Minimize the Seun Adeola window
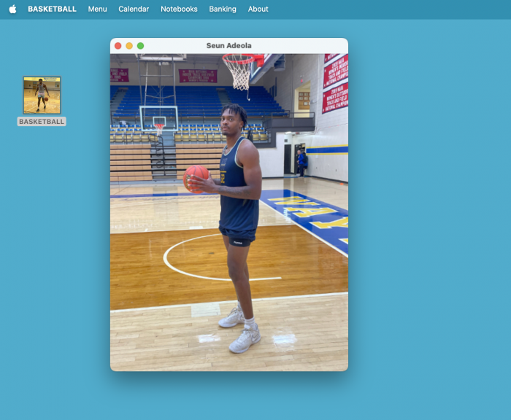The image size is (511, 420). pyautogui.click(x=129, y=46)
